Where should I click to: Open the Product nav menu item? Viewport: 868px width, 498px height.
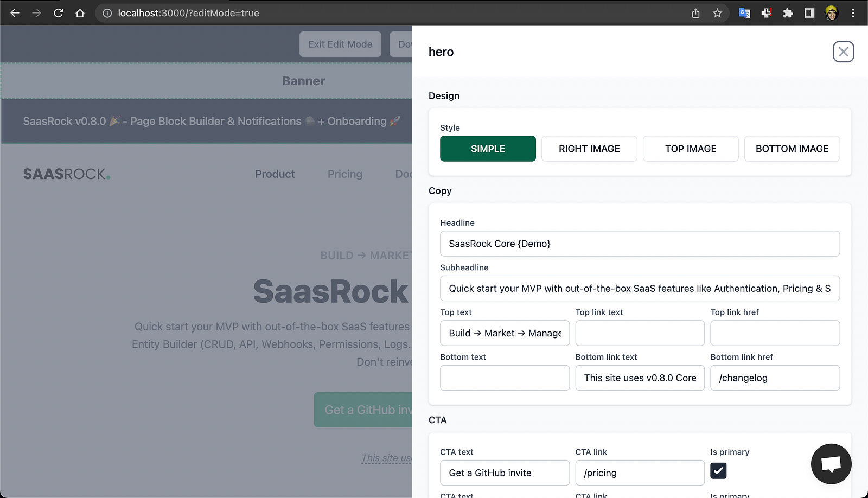pyautogui.click(x=275, y=174)
